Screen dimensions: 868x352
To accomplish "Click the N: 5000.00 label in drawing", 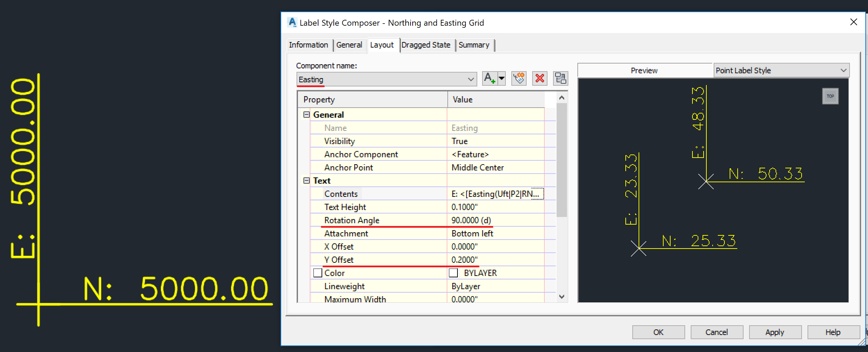I will pos(176,289).
